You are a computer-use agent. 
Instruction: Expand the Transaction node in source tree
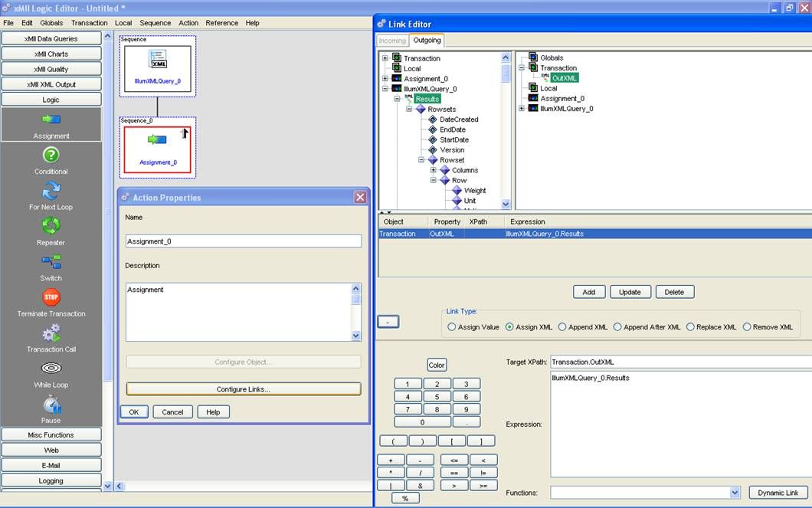click(x=385, y=58)
